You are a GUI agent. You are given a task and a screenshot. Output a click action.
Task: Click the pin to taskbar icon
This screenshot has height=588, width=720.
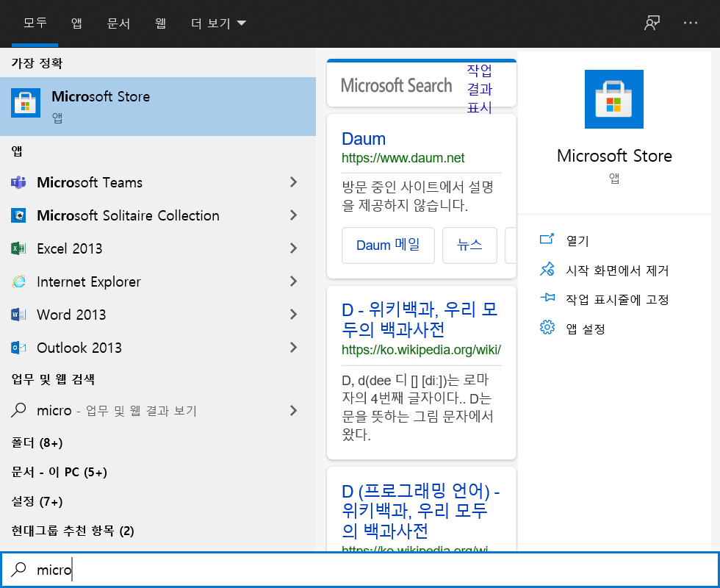[547, 298]
